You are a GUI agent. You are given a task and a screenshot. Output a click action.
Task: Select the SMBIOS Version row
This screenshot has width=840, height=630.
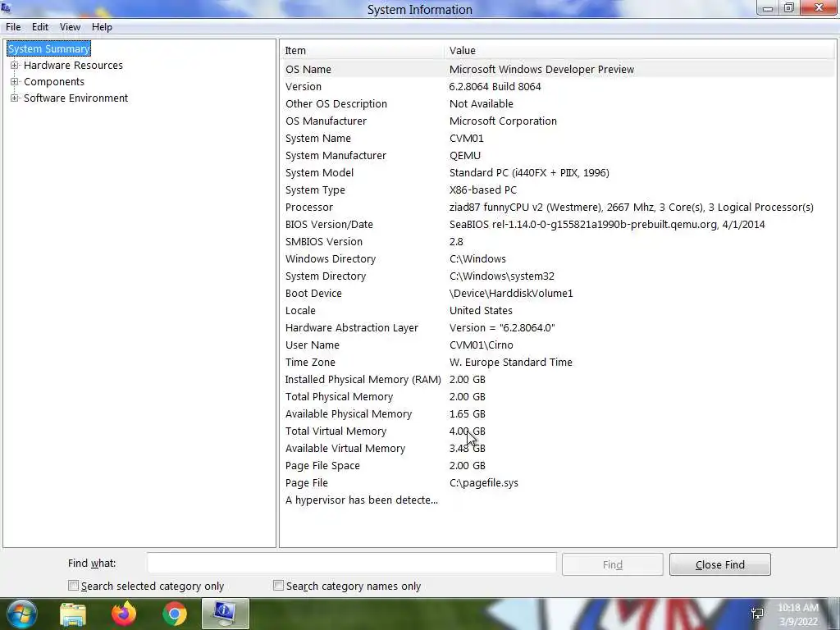(558, 241)
